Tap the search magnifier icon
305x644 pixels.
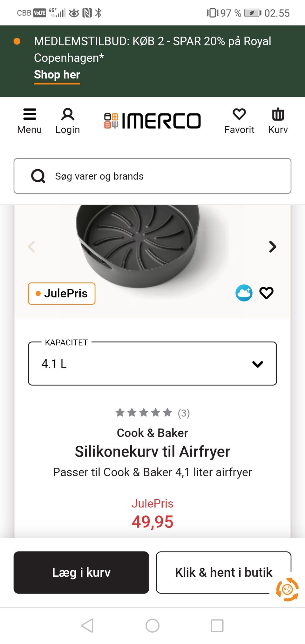click(38, 176)
